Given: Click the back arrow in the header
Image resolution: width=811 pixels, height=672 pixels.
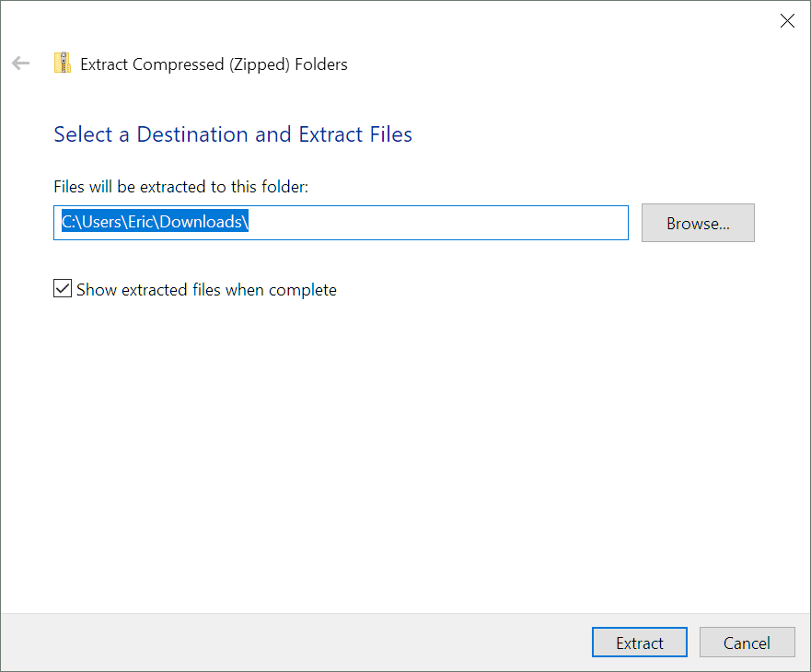Looking at the screenshot, I should (x=20, y=64).
